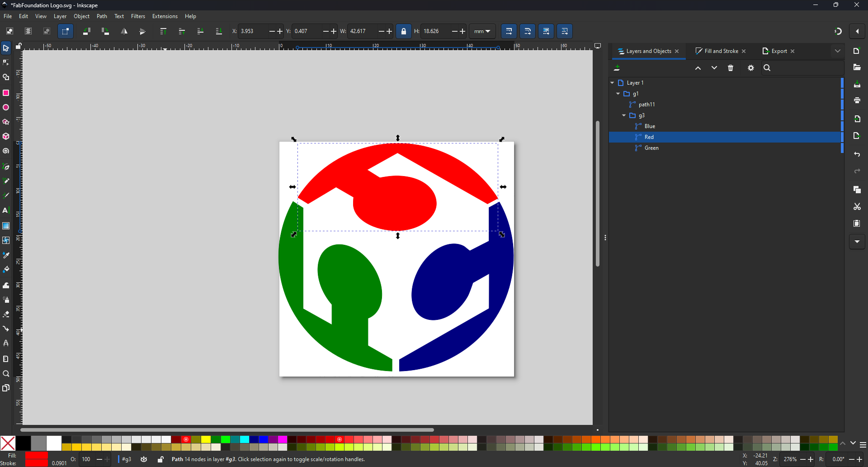Toggle current layer visibility in status bar
This screenshot has height=467, width=868.
pyautogui.click(x=144, y=459)
